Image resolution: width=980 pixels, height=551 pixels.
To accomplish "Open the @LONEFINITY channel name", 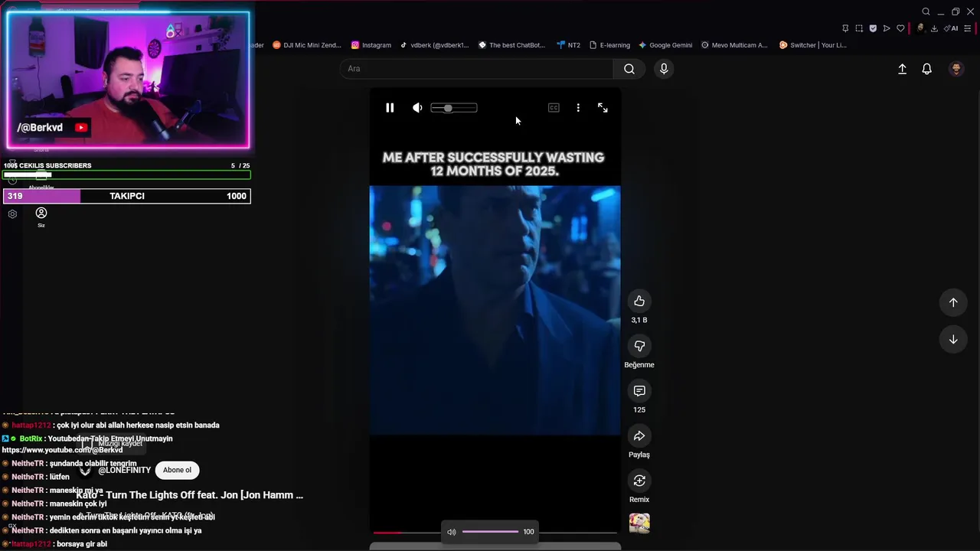I will [x=124, y=470].
